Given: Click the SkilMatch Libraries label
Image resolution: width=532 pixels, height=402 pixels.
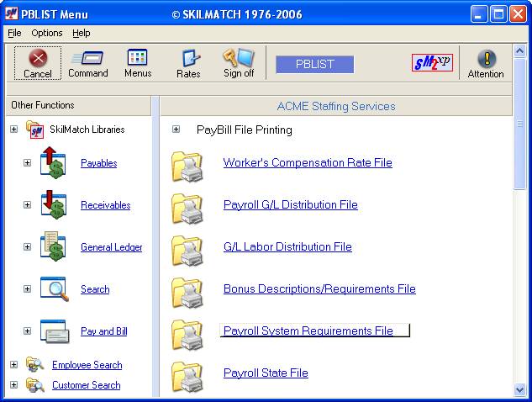Looking at the screenshot, I should pos(87,130).
